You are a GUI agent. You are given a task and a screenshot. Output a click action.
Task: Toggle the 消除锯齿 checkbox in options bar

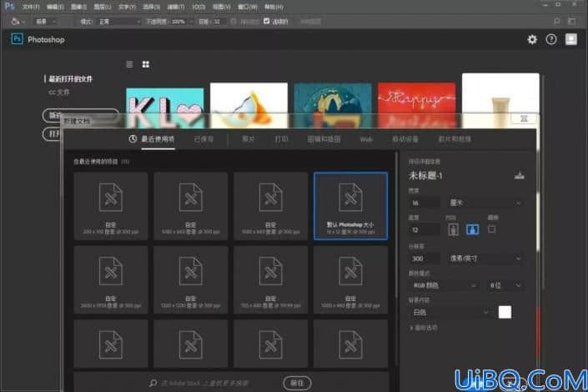coord(234,22)
